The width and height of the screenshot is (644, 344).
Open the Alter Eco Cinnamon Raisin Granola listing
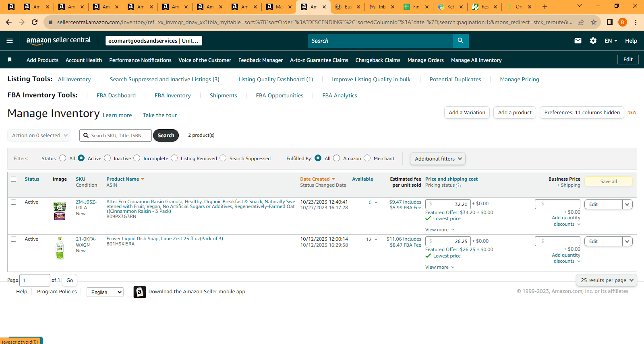tap(201, 206)
